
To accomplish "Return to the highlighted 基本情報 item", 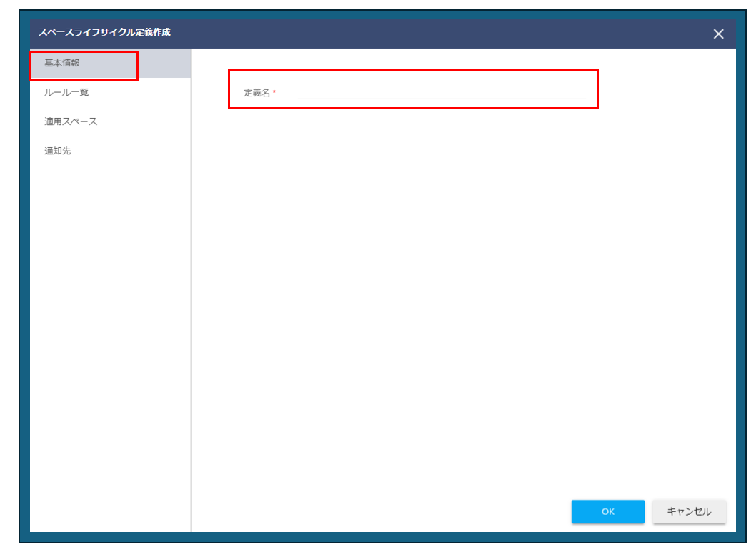I will pyautogui.click(x=63, y=63).
